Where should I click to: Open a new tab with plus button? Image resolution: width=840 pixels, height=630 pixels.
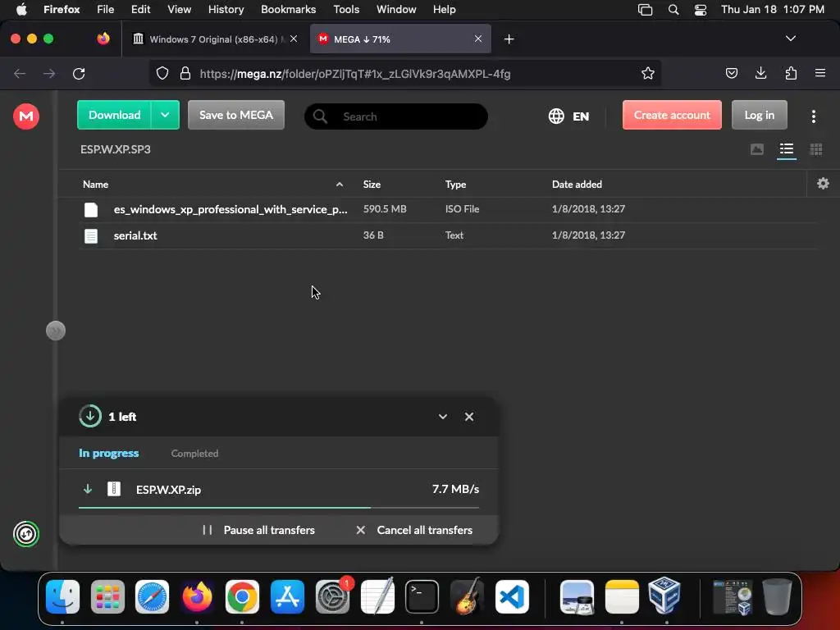tap(509, 39)
